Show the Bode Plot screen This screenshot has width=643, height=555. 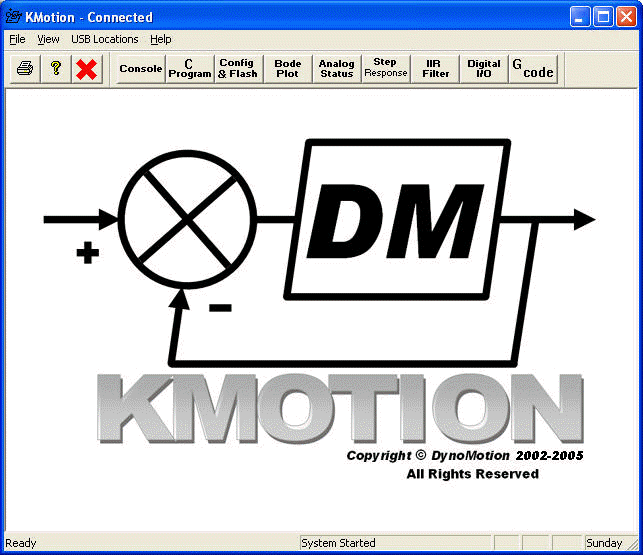coord(287,69)
